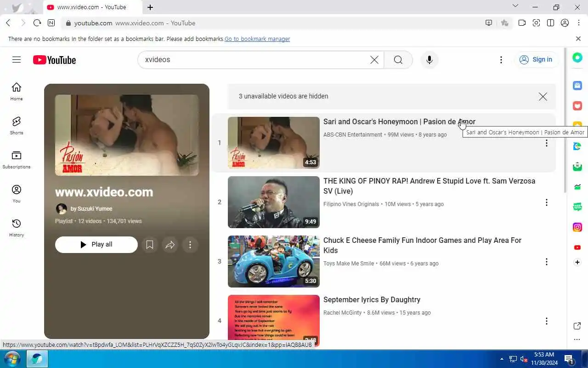Open Suzuki Yumee channel link
The width and height of the screenshot is (588, 368).
[x=91, y=209]
